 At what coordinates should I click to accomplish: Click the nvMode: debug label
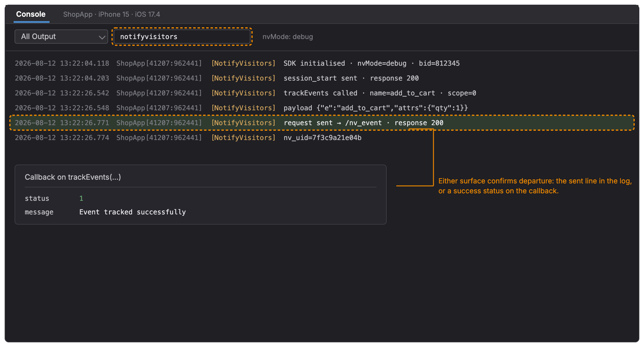(x=288, y=37)
